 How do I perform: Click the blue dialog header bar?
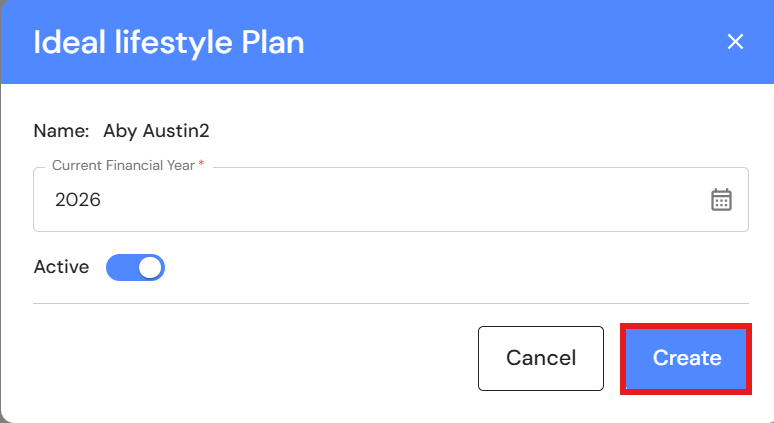pyautogui.click(x=500, y=42)
